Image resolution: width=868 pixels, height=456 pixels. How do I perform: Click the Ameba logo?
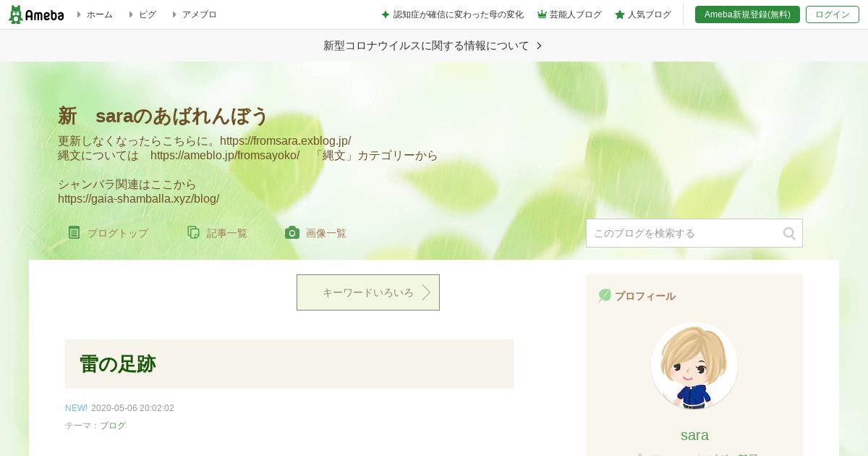click(x=36, y=14)
